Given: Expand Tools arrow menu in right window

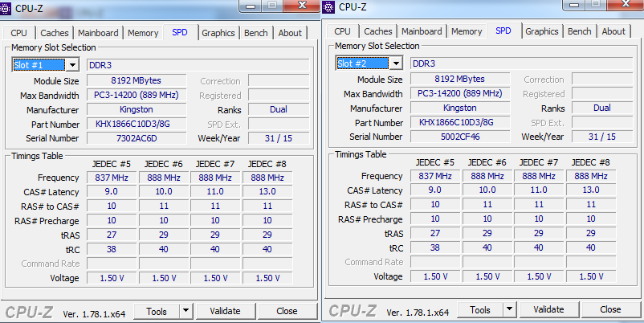Looking at the screenshot, I should tap(509, 309).
